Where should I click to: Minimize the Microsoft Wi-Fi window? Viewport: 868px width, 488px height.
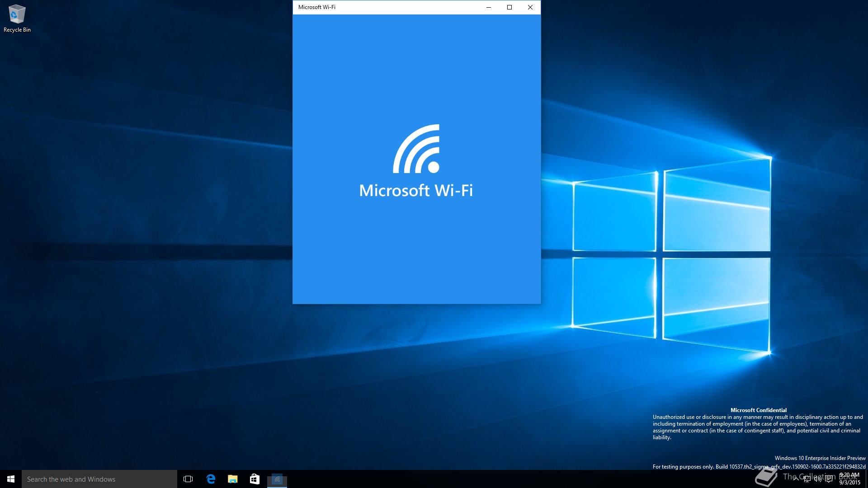[x=489, y=7]
